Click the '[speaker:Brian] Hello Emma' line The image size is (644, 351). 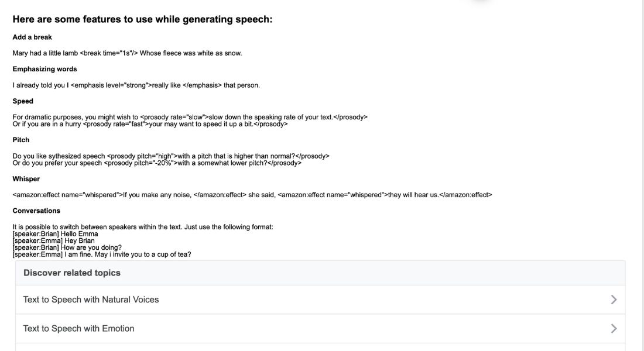pos(56,234)
